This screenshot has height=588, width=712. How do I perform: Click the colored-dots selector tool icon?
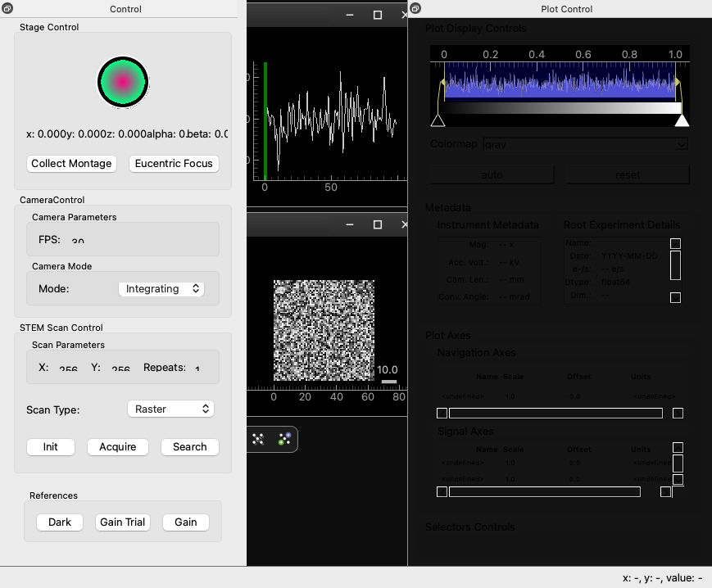pos(284,440)
